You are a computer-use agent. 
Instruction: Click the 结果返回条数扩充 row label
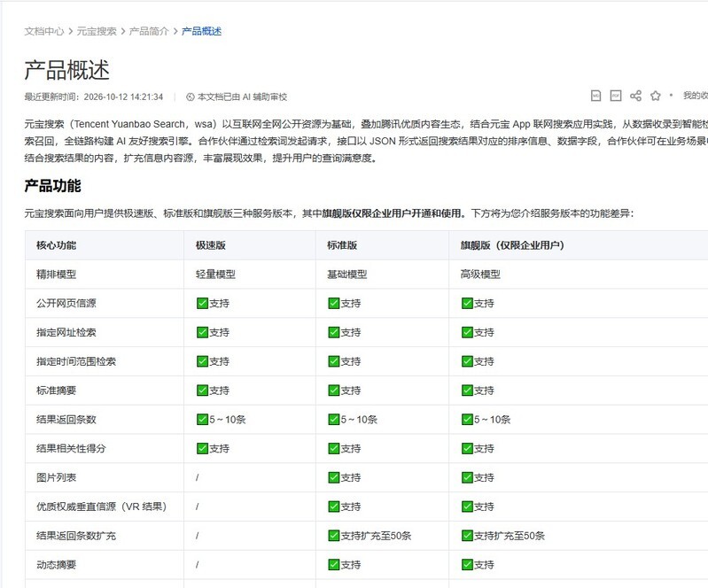click(x=76, y=536)
